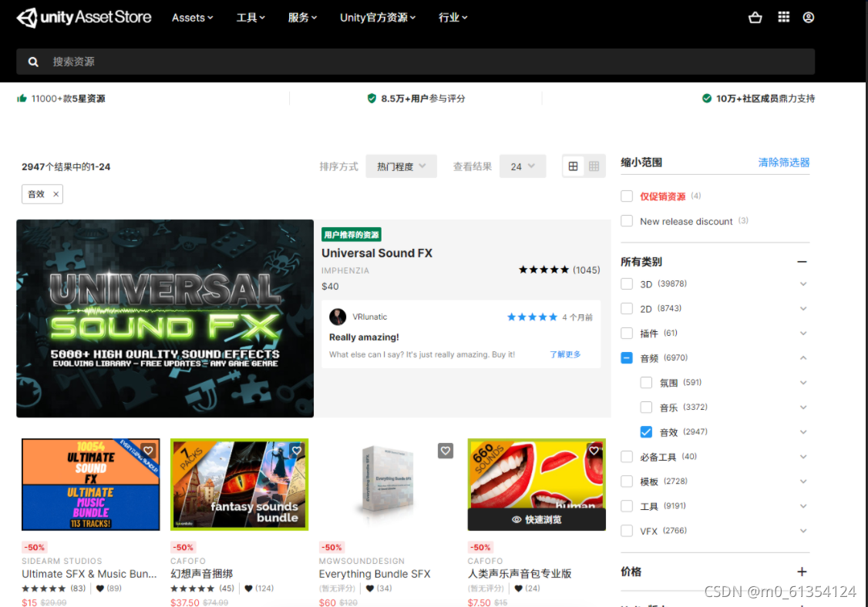Viewport: 868px width, 607px height.
Task: Click the SIDEARM STUDIOS publisher name
Action: (x=62, y=561)
